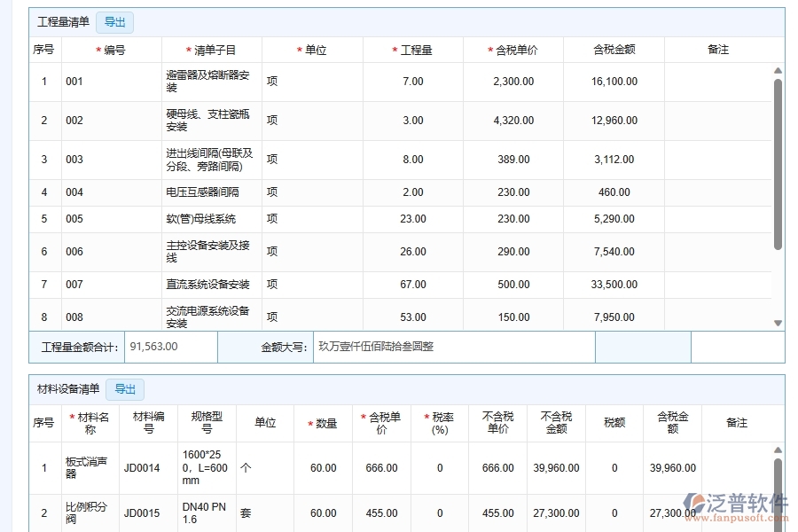Click 导出 export in 工程量清单 panel
This screenshot has width=798, height=532.
[x=114, y=22]
